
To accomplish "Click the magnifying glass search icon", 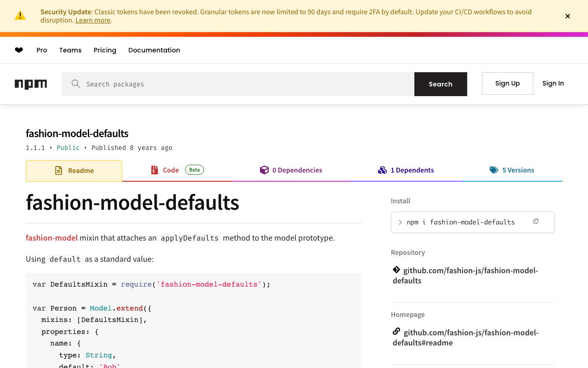I will (x=76, y=84).
